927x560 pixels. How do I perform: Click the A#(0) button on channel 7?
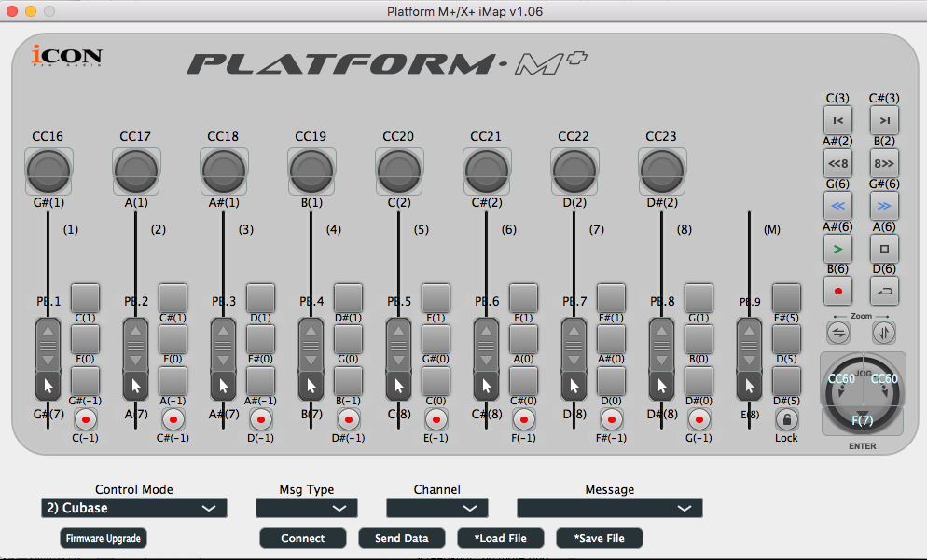[611, 339]
